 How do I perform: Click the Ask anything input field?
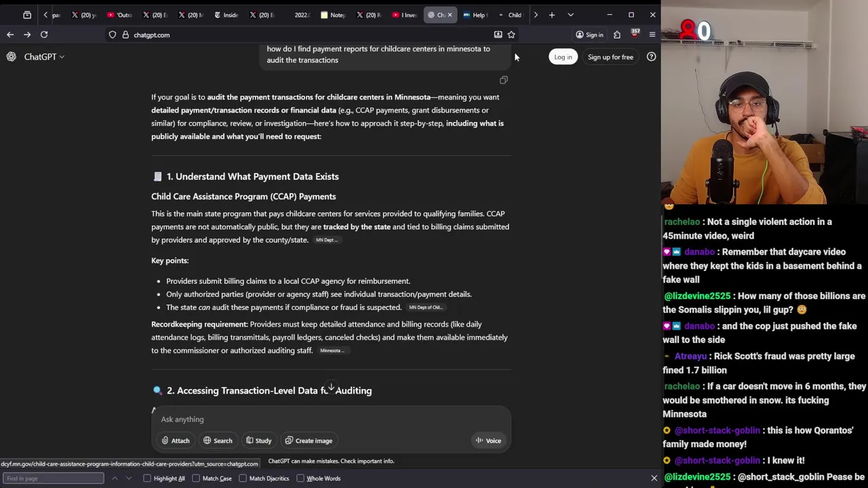point(331,419)
